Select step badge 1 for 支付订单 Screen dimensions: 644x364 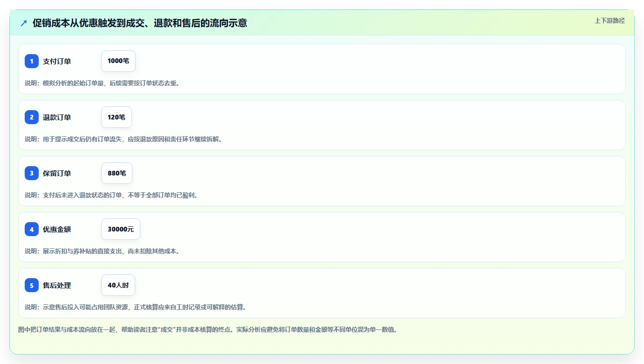(x=32, y=61)
